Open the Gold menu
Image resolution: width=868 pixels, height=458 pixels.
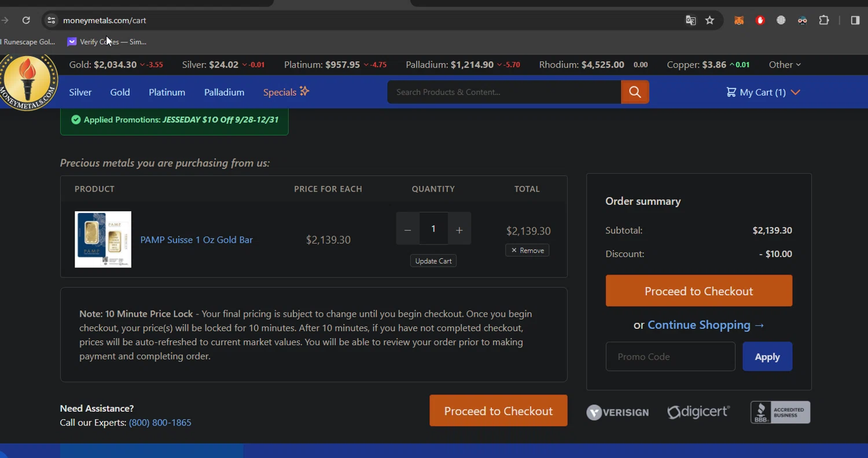coord(120,92)
